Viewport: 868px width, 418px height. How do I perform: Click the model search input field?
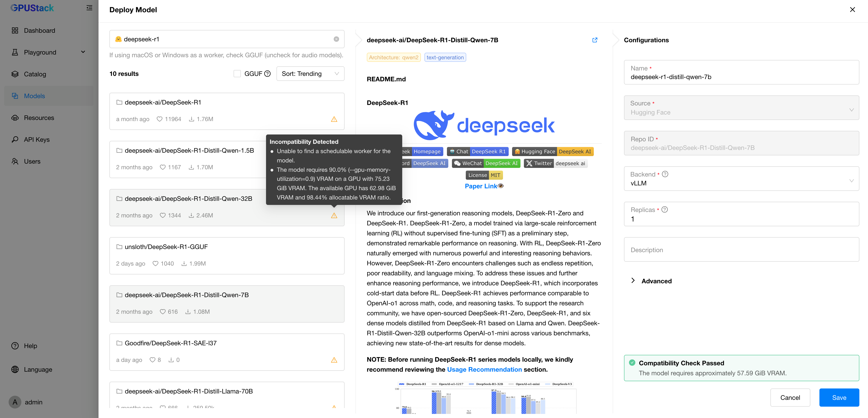tap(227, 39)
